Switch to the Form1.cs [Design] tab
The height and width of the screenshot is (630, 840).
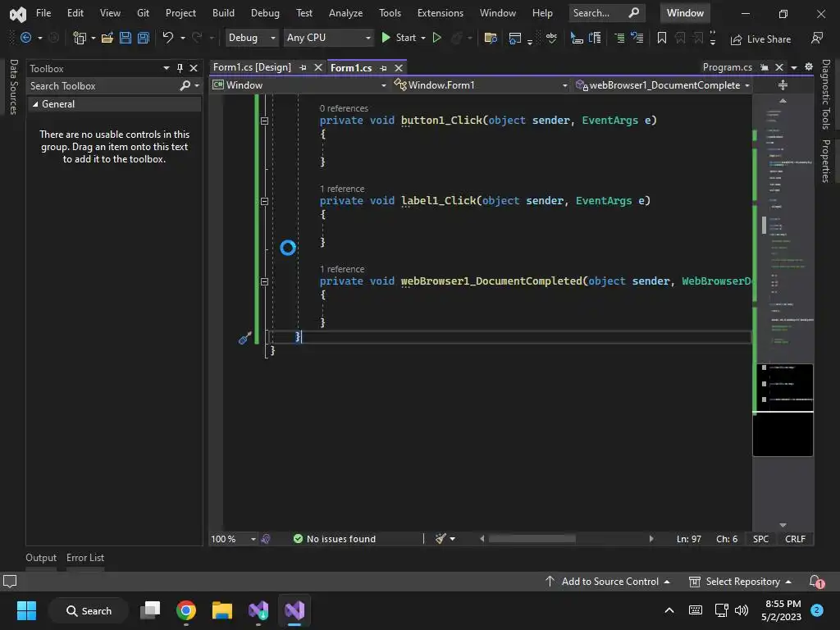pos(252,67)
